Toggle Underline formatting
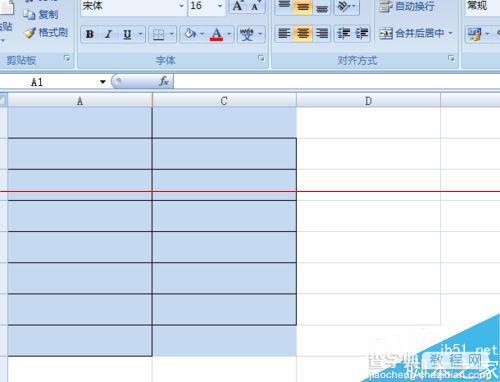This screenshot has width=500, height=382. coord(127,34)
